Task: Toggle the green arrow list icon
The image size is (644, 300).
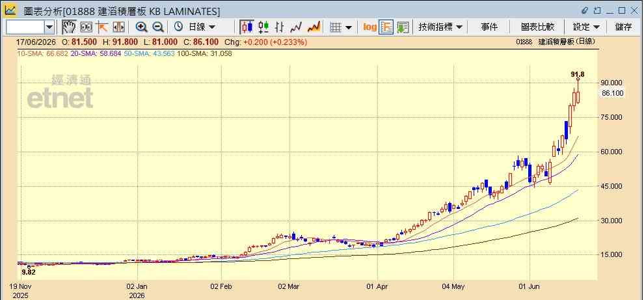Action: pyautogui.click(x=403, y=27)
